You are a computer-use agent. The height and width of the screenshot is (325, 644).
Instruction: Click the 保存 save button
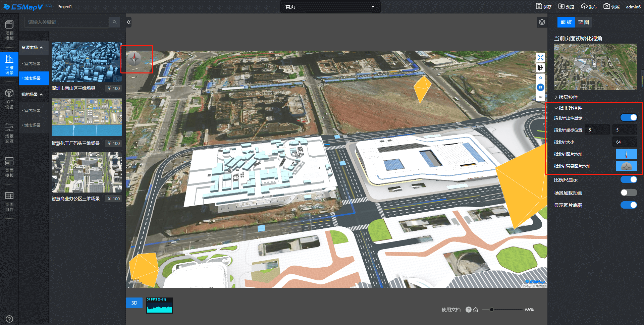544,6
